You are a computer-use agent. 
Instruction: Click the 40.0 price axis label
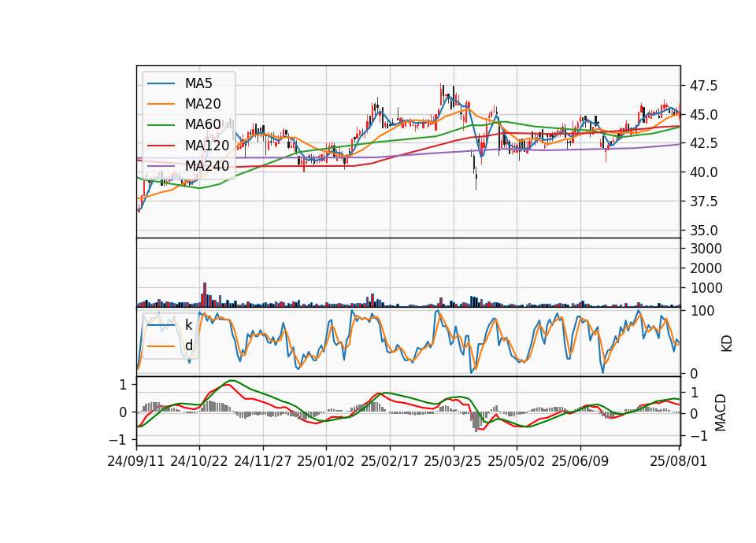(x=703, y=172)
